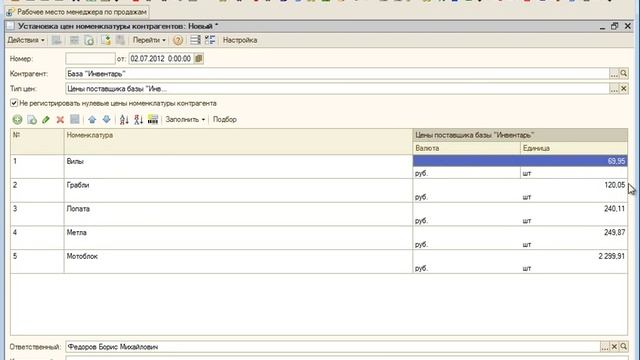Screen dimensions: 640x360
Task: Move row down with blue down arrow
Action: [106, 120]
